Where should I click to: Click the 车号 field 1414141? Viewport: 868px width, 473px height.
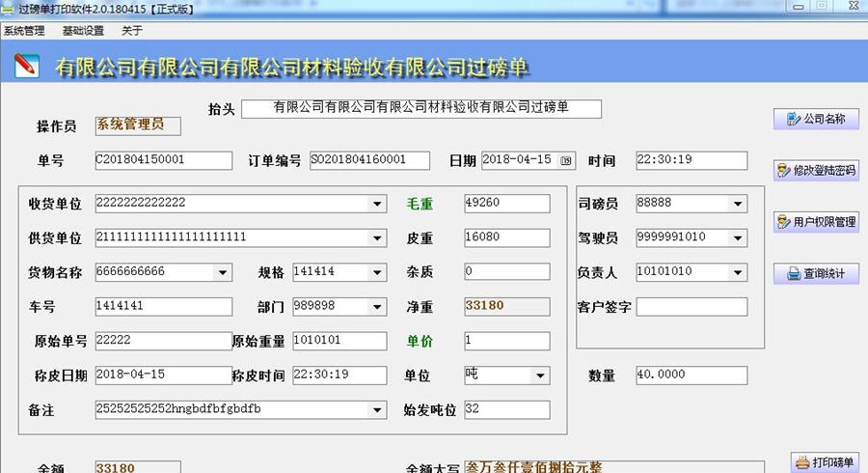(163, 307)
